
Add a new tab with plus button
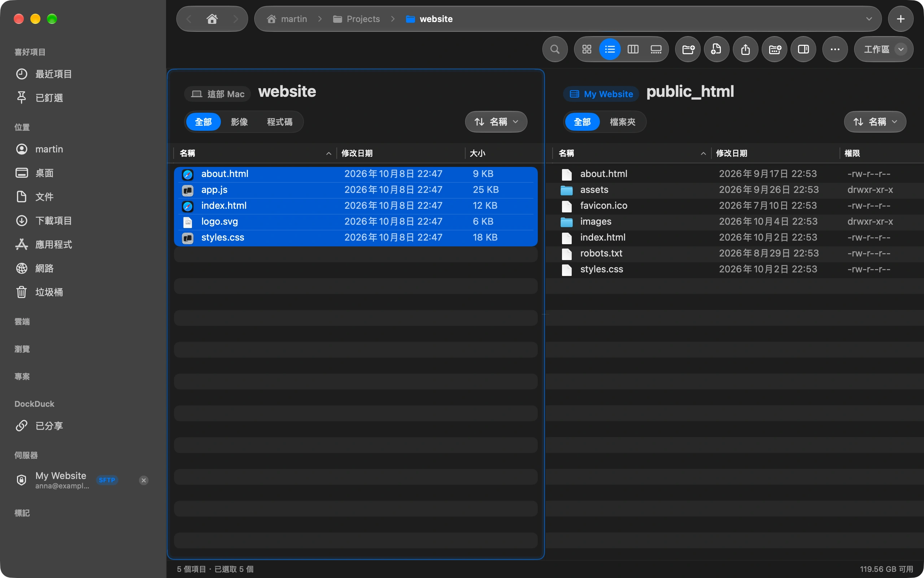coord(901,19)
